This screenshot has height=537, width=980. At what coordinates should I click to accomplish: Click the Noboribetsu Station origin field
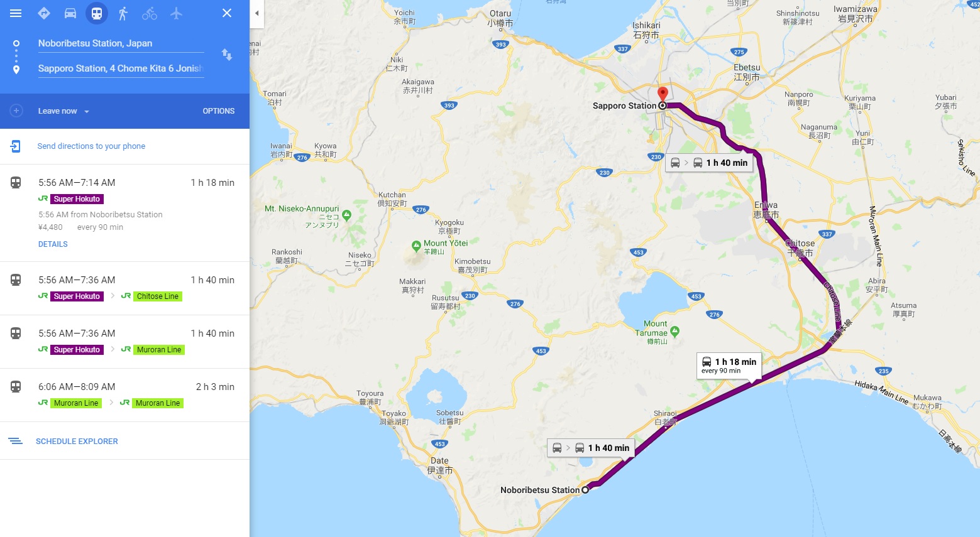tap(121, 43)
